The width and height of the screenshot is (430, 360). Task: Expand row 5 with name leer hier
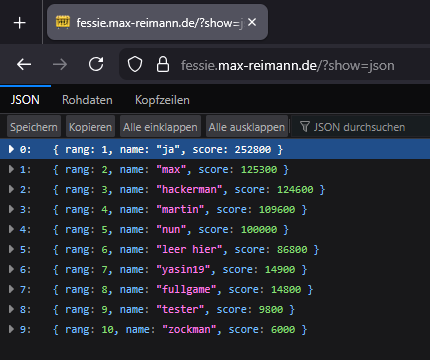(x=11, y=249)
